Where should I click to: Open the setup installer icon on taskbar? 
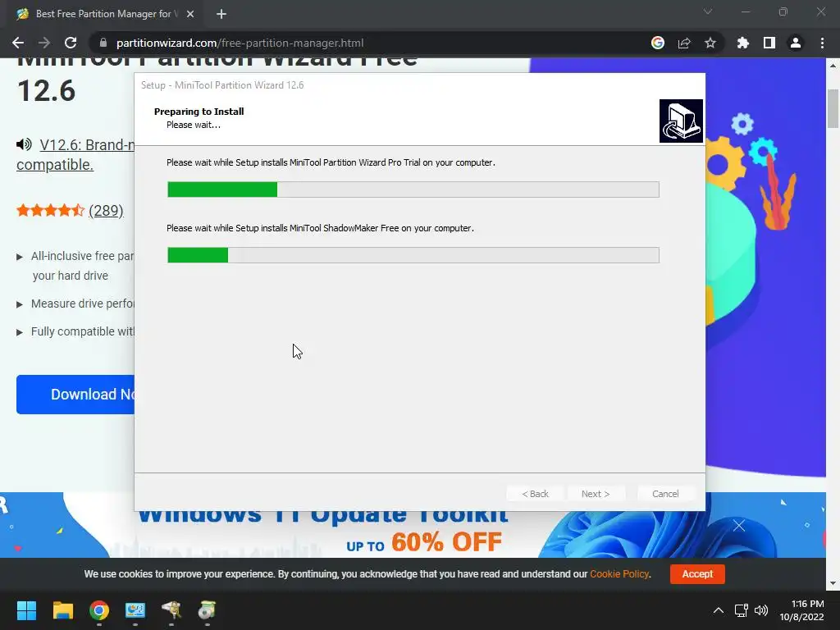click(x=208, y=610)
